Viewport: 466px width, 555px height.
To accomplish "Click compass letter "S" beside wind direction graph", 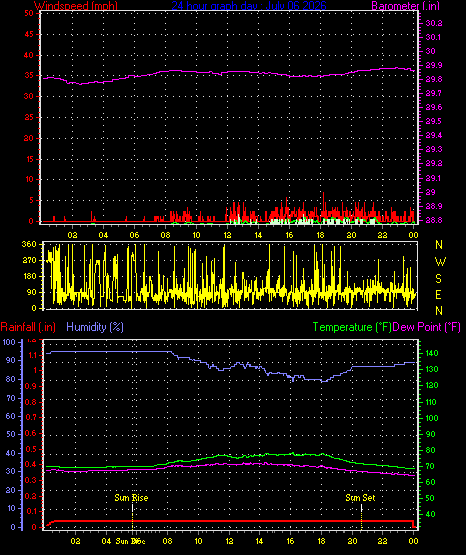I will (438, 279).
